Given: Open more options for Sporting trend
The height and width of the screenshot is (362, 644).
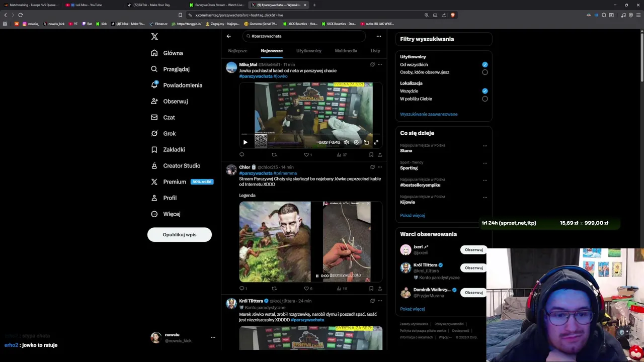Looking at the screenshot, I should pos(485,163).
